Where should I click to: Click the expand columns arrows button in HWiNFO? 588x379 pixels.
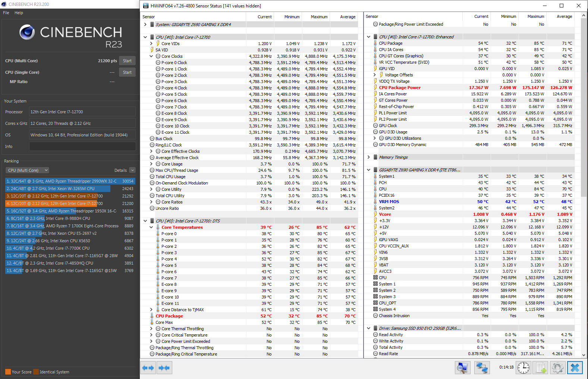pyautogui.click(x=148, y=368)
